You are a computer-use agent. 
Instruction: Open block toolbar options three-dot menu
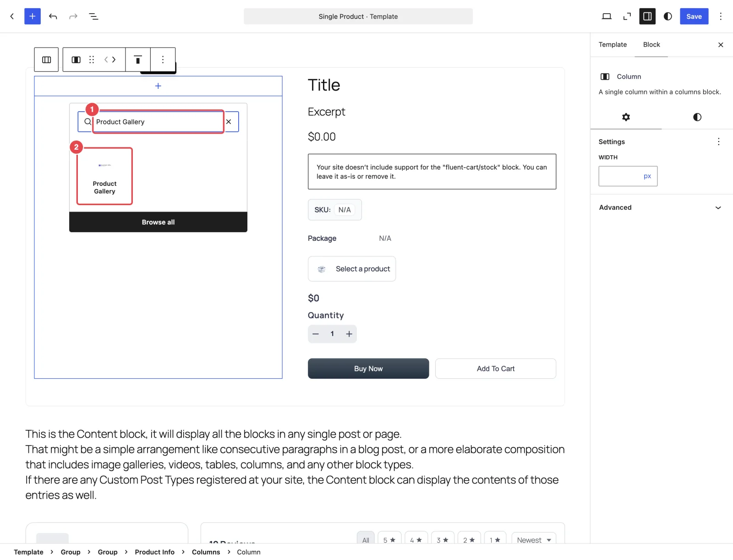[163, 60]
